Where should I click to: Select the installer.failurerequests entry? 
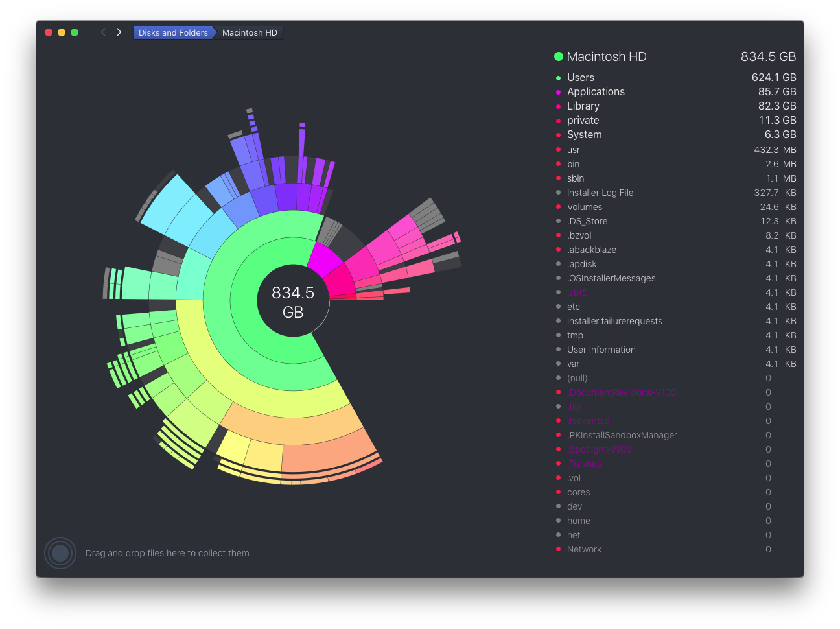(x=675, y=321)
